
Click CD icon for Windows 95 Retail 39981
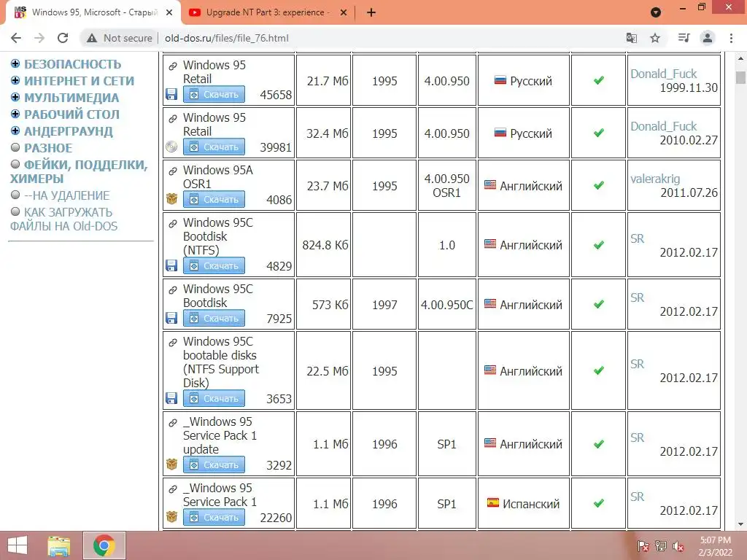171,147
